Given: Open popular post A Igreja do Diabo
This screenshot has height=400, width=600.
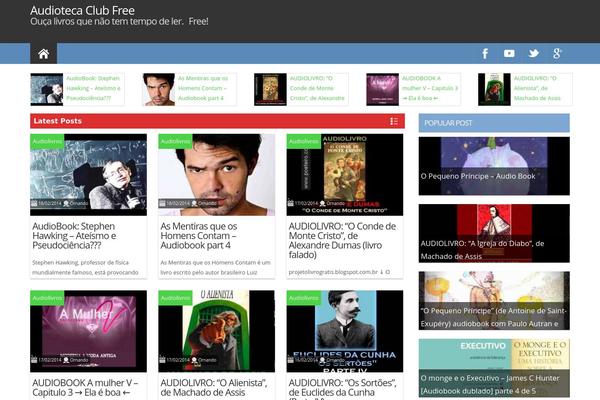Looking at the screenshot, I should click(x=494, y=233).
